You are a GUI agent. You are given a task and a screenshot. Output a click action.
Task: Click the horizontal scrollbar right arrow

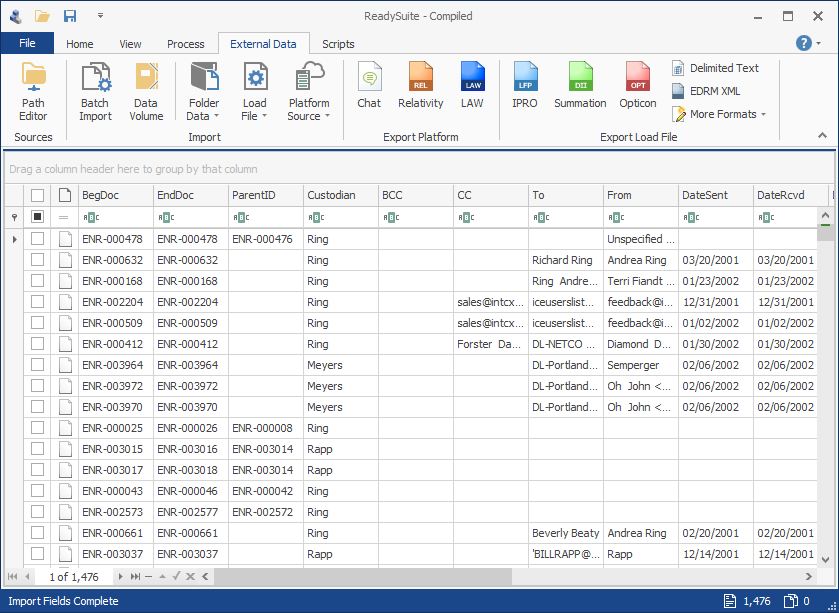tap(809, 577)
